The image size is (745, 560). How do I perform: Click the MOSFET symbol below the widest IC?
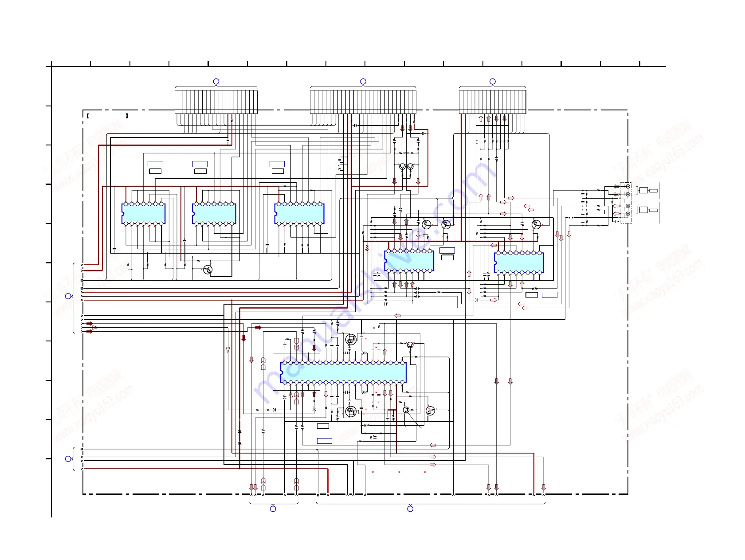tap(351, 411)
